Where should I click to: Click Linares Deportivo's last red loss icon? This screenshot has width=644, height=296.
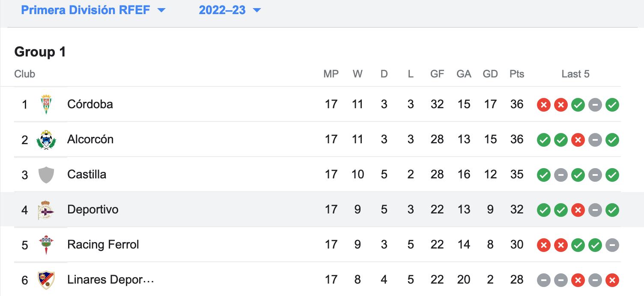[612, 280]
